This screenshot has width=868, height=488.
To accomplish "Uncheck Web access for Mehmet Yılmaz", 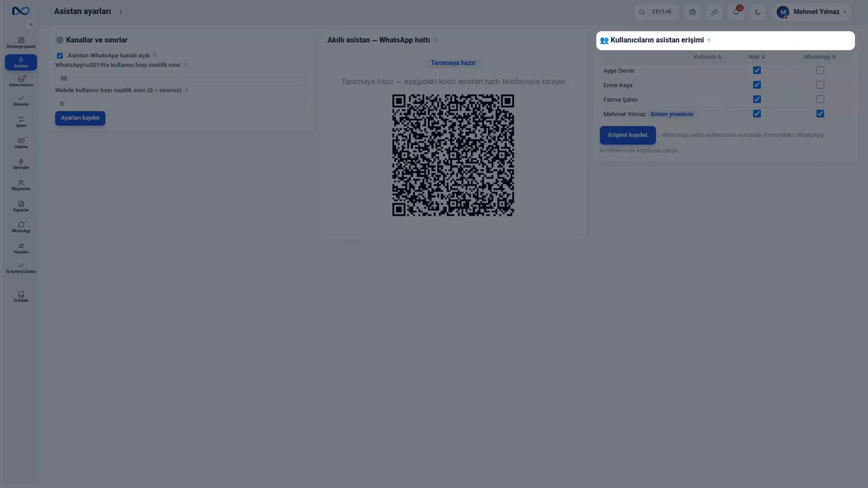I will [757, 114].
